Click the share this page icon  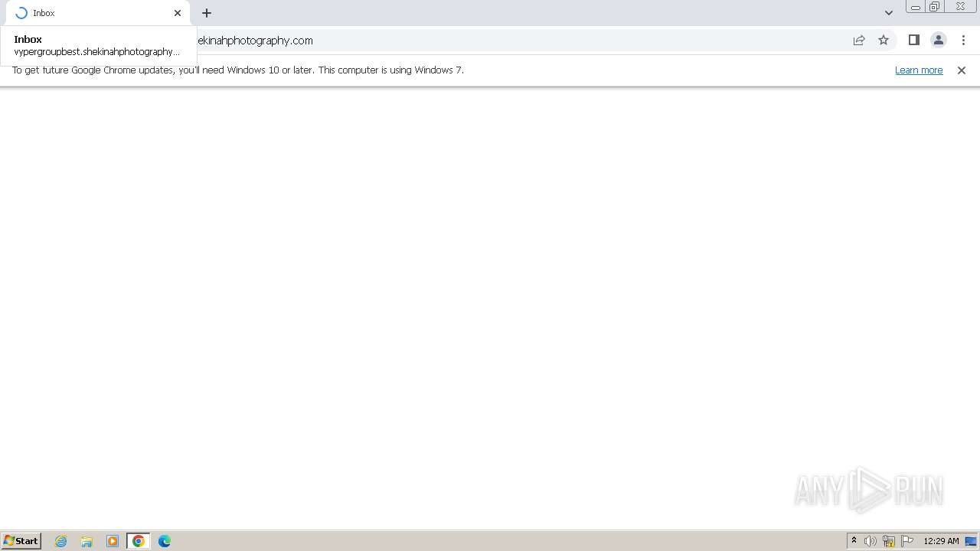[x=859, y=41]
